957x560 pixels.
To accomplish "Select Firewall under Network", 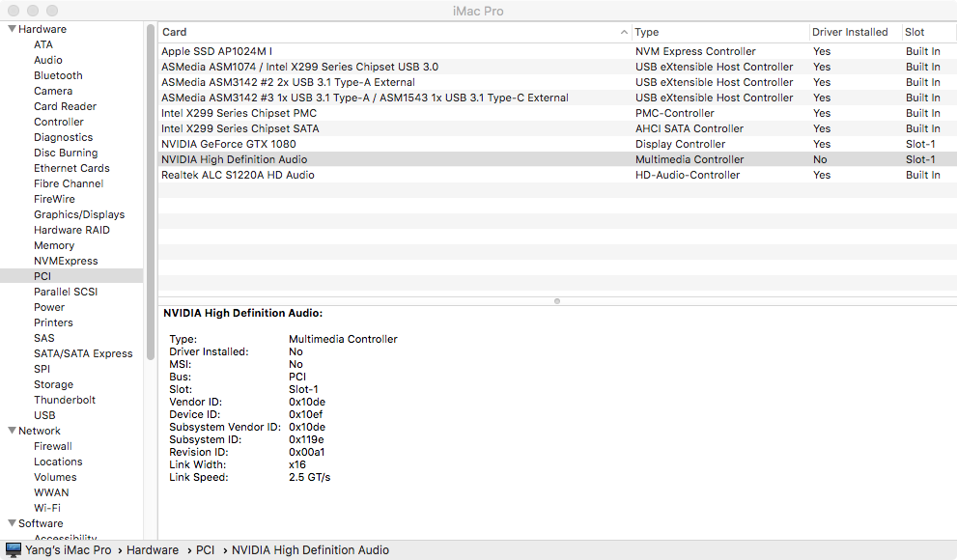I will pos(53,446).
